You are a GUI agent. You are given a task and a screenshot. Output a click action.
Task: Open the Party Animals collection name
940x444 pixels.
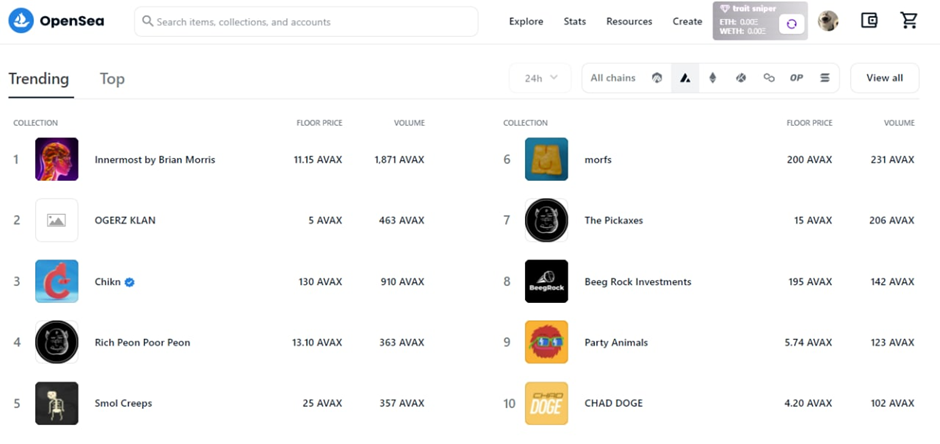pyautogui.click(x=616, y=343)
